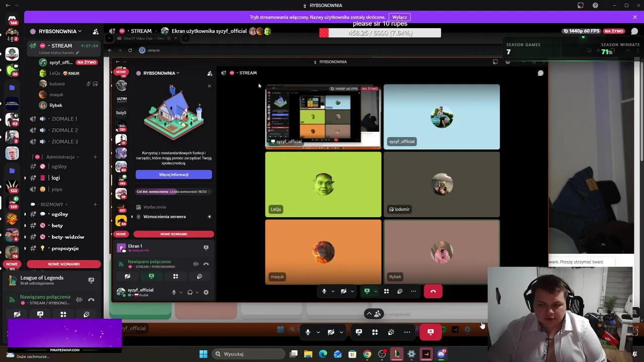
Task: Click red hang-up button in streamed view
Action: (433, 291)
